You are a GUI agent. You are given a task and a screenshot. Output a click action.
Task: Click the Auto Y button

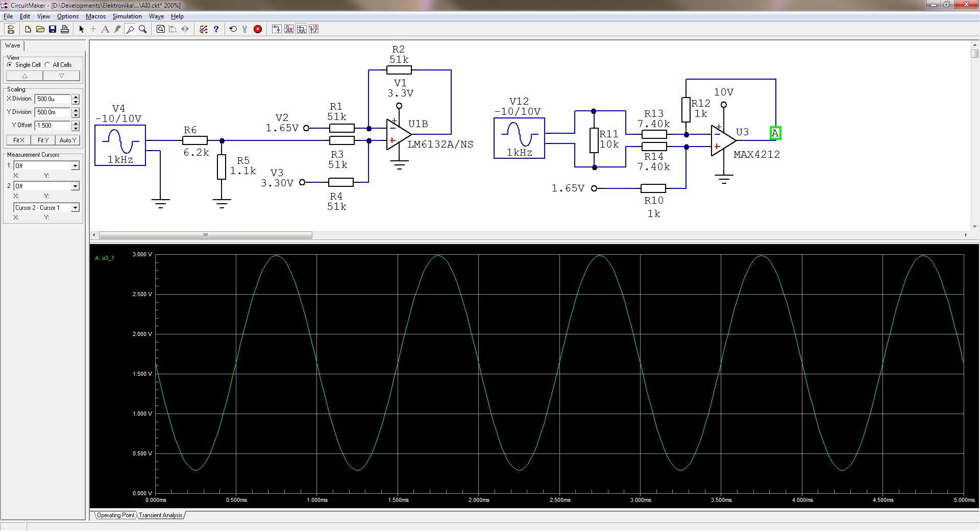(68, 140)
